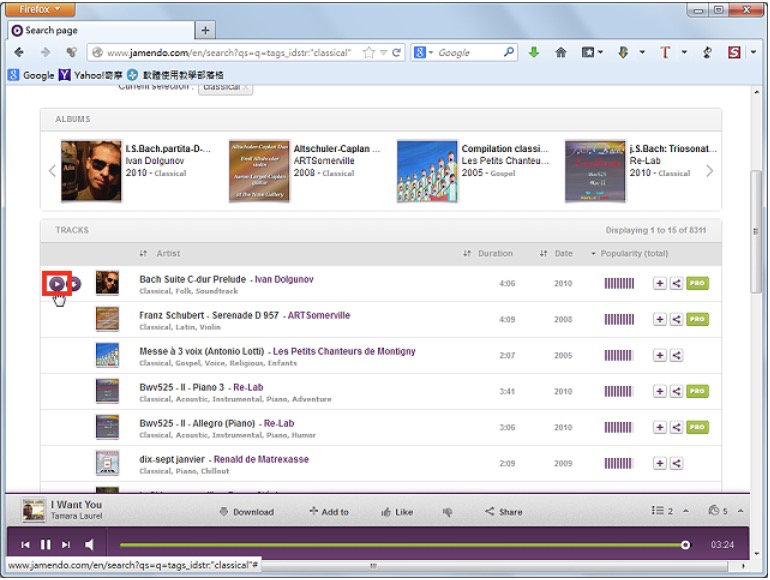Open bookmarks menu dropdown
Screen dimensions: 770x580
592,52
